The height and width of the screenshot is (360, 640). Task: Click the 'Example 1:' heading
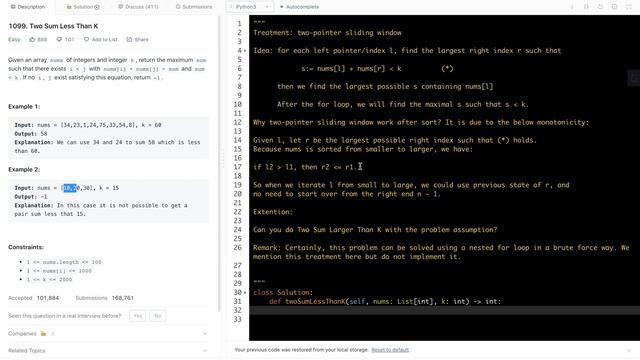[24, 107]
